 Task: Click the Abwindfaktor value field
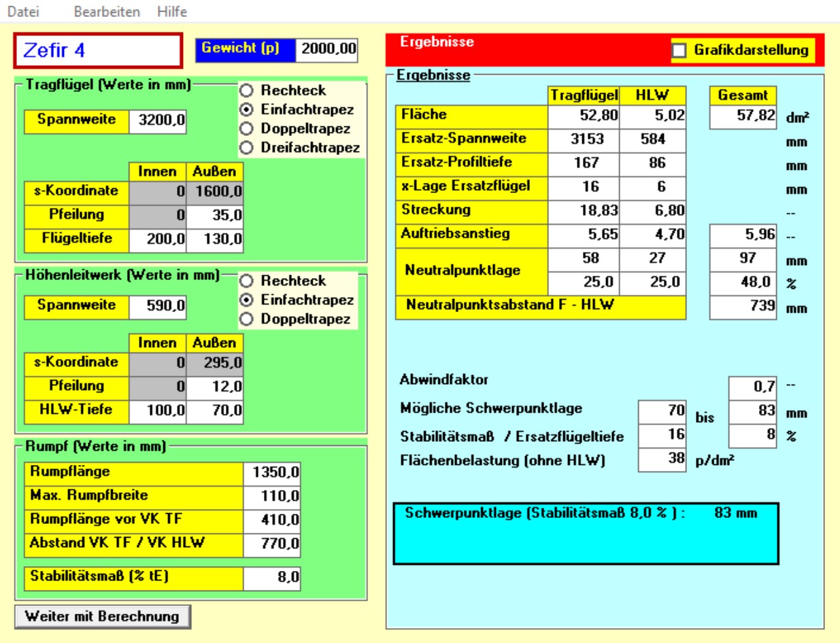click(753, 387)
